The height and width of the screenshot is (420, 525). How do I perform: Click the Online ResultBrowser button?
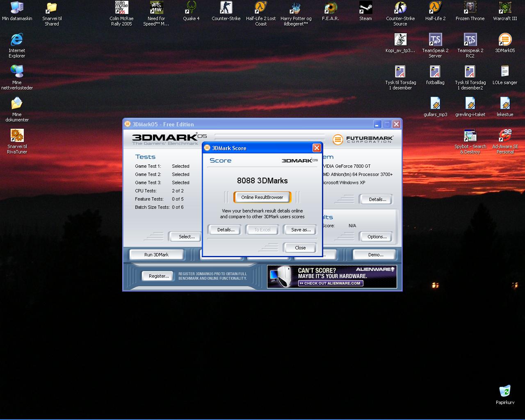pyautogui.click(x=262, y=197)
